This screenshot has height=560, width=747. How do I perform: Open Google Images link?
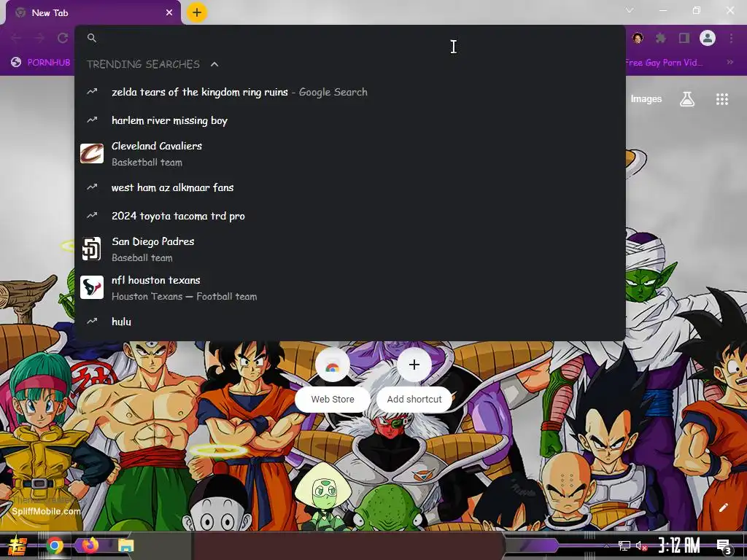pyautogui.click(x=646, y=98)
